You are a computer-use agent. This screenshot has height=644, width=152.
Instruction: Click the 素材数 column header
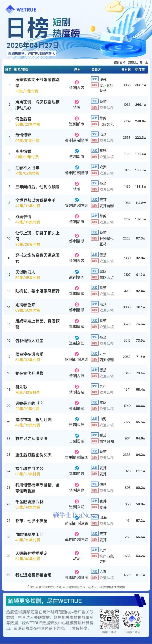coord(126,70)
